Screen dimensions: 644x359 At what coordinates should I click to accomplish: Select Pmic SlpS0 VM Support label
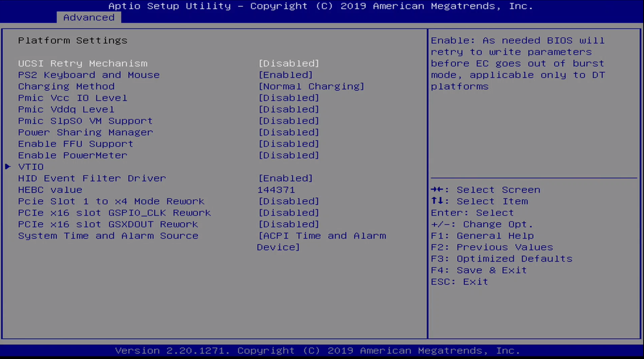click(x=85, y=121)
